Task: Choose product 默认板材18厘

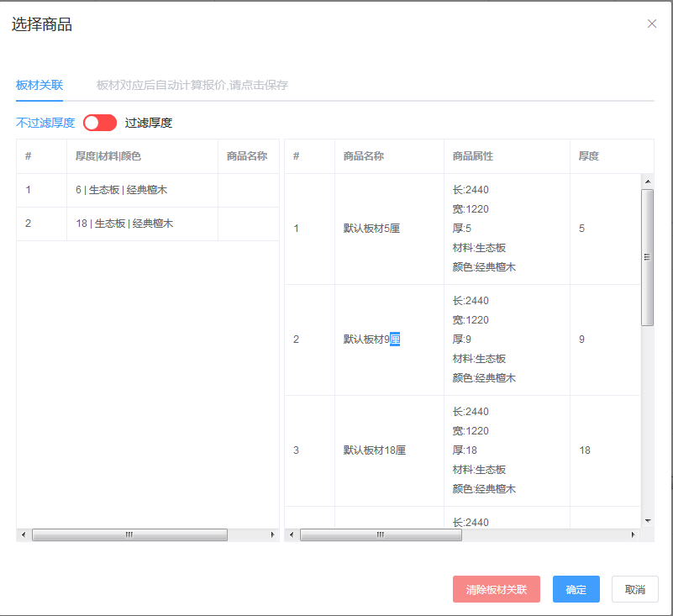Action: point(374,450)
